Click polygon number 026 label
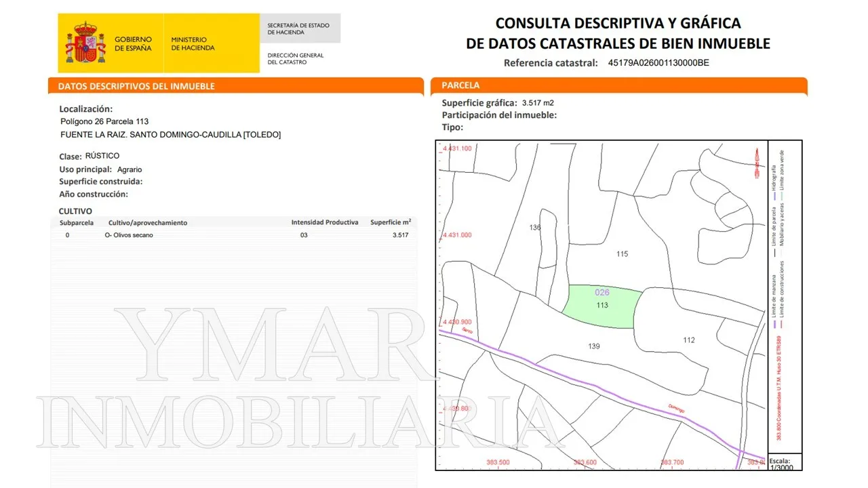Image resolution: width=868 pixels, height=488 pixels. pos(602,293)
